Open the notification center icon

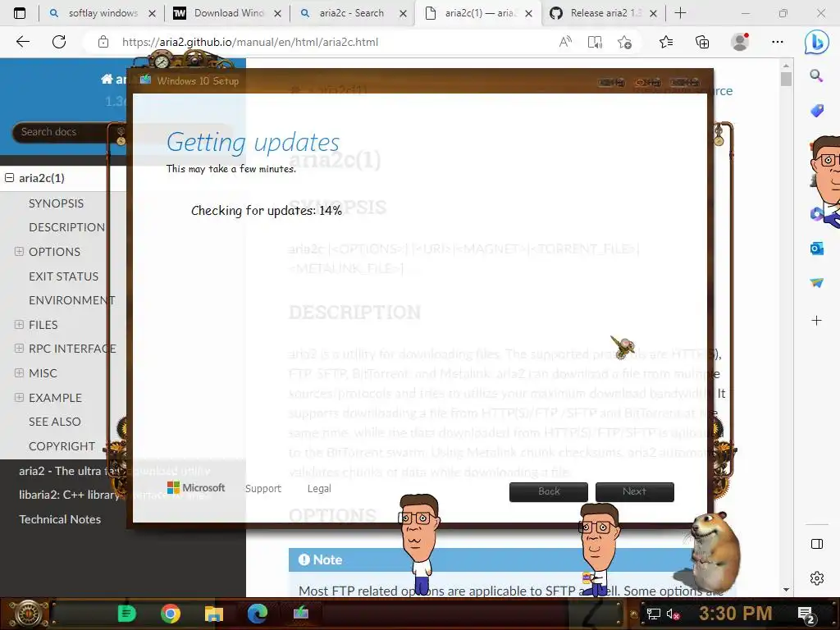(806, 614)
